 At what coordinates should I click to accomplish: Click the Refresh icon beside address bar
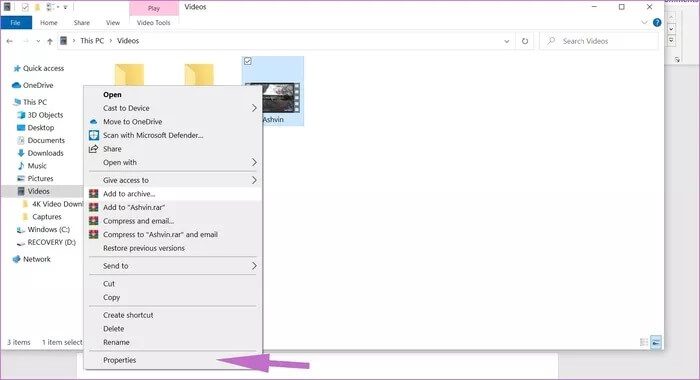point(525,41)
